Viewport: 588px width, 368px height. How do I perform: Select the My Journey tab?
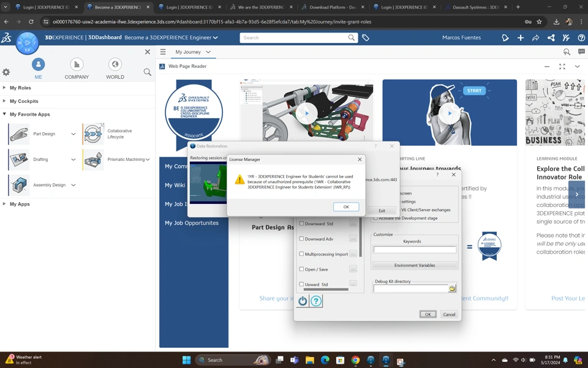click(x=188, y=51)
